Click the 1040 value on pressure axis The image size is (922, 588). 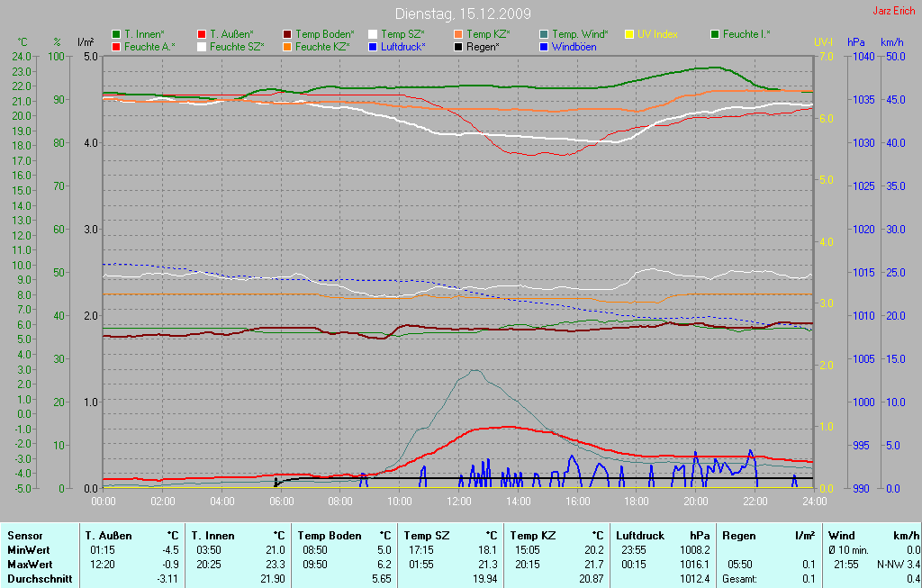click(864, 57)
